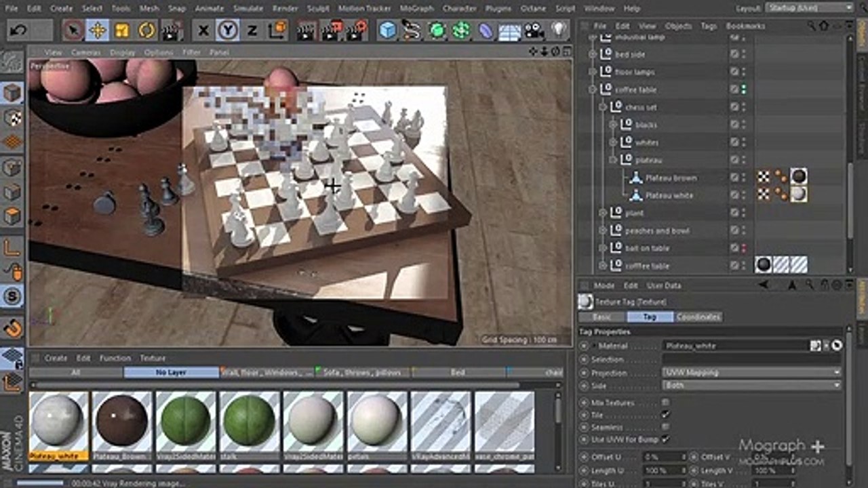Open viewport Cameras menu
The width and height of the screenshot is (868, 488).
[85, 52]
